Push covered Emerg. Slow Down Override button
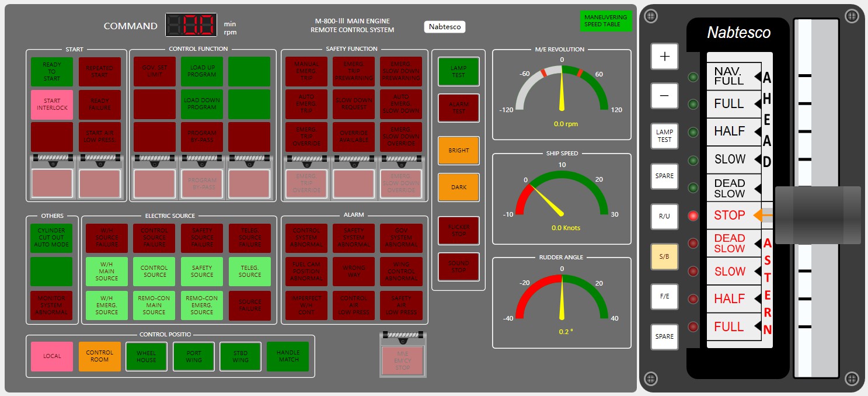868x396 pixels. click(x=401, y=183)
